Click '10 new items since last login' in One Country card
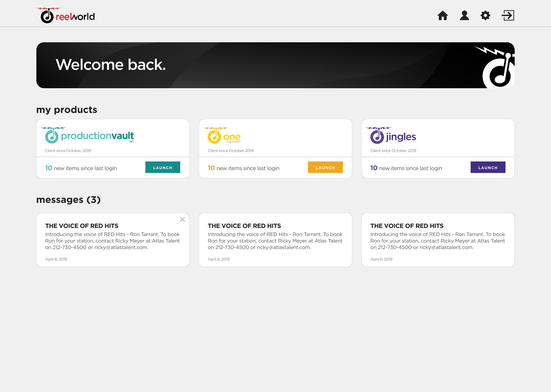 [243, 168]
